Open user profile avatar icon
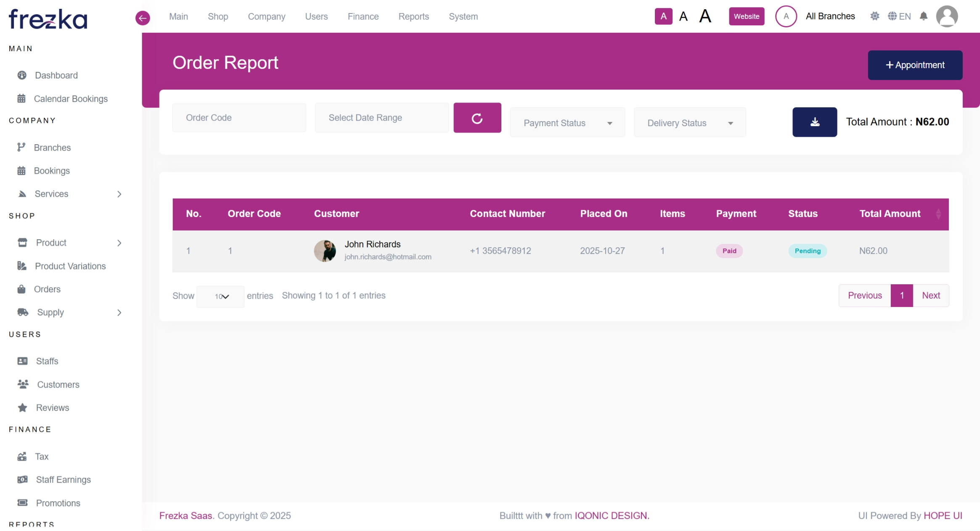 pos(946,16)
